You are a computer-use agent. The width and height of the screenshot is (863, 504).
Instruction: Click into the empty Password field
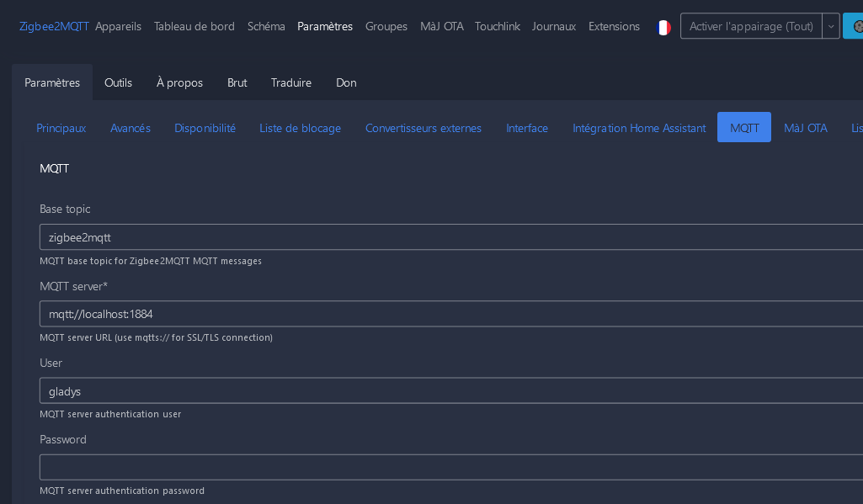(x=450, y=467)
